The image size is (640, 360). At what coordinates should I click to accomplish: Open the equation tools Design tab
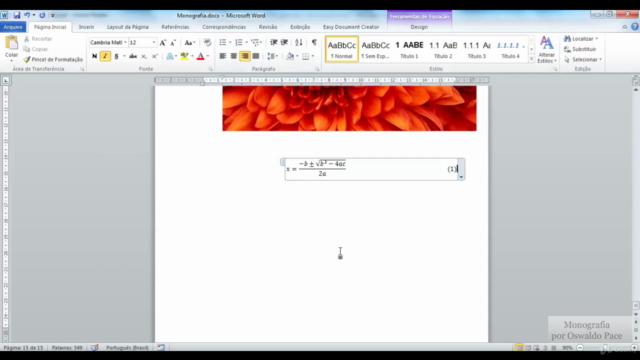point(419,27)
